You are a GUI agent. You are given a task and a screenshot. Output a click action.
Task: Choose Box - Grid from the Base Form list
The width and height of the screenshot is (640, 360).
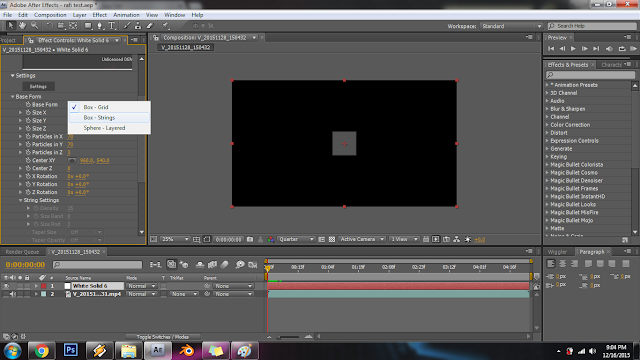click(x=109, y=107)
